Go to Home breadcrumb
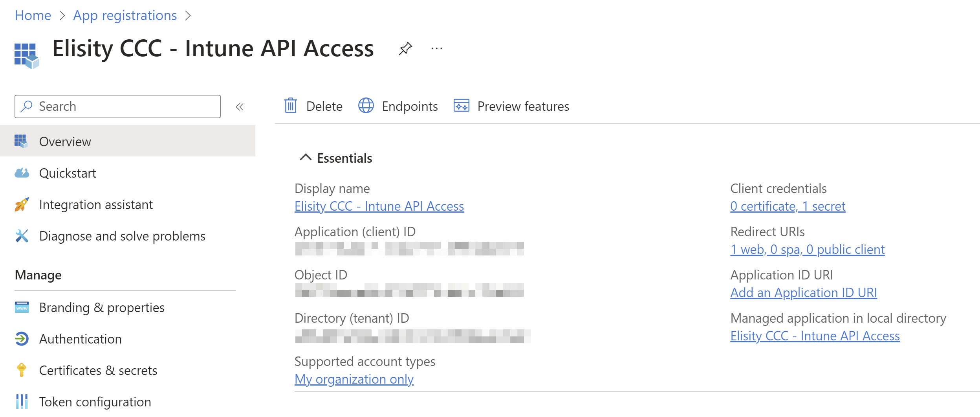Image resolution: width=980 pixels, height=417 pixels. (33, 16)
